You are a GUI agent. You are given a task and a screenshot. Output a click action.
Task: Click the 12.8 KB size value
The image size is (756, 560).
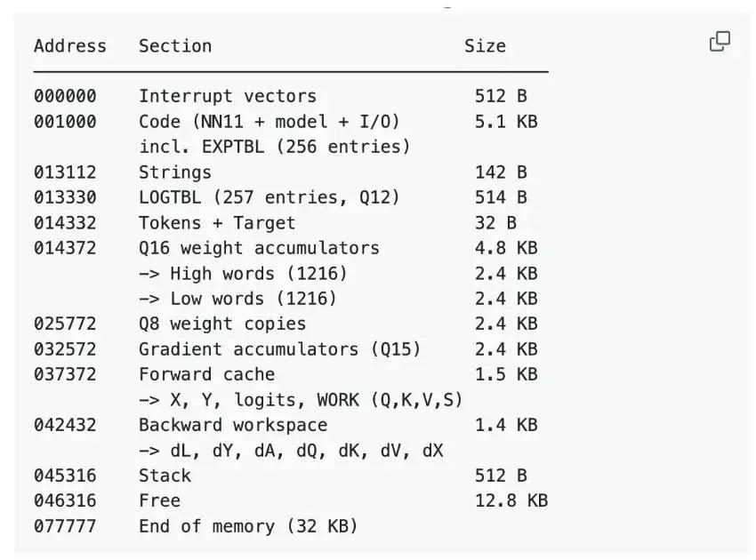(x=511, y=500)
